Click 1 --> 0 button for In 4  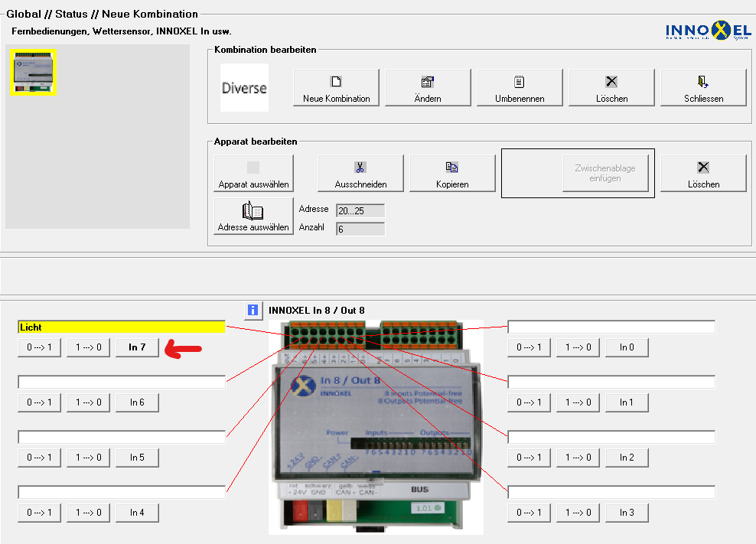coord(88,512)
